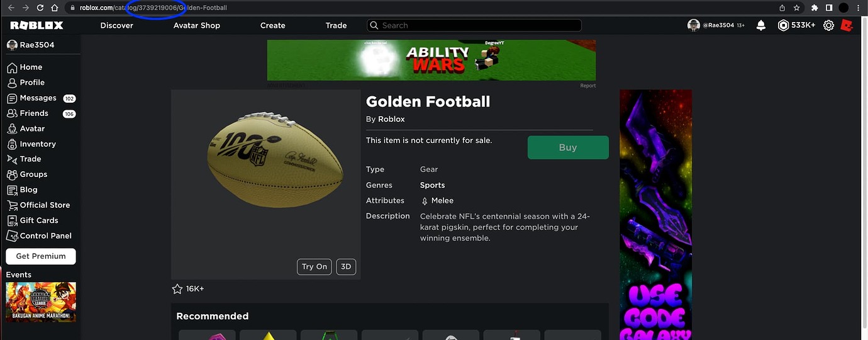
Task: Click the Get Premium button
Action: pos(41,256)
